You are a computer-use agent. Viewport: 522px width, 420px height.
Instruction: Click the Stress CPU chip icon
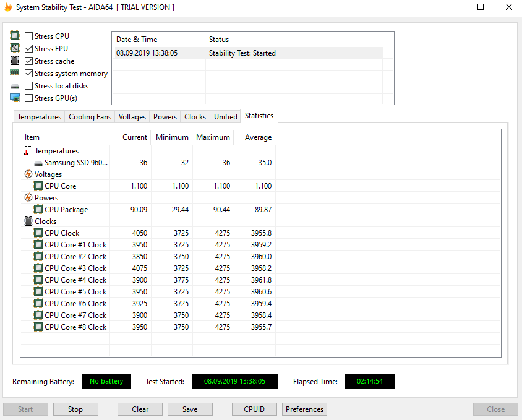(15, 35)
